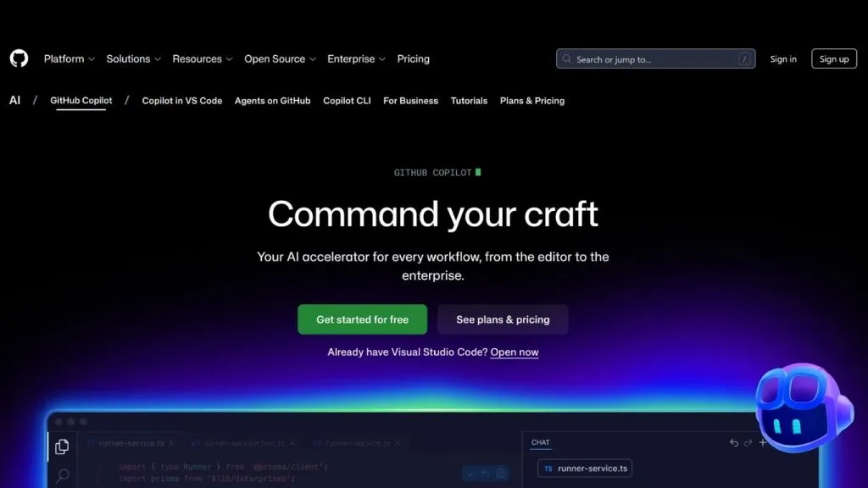The image size is (868, 488).
Task: Expand the Enterprise dropdown menu
Action: click(x=356, y=58)
